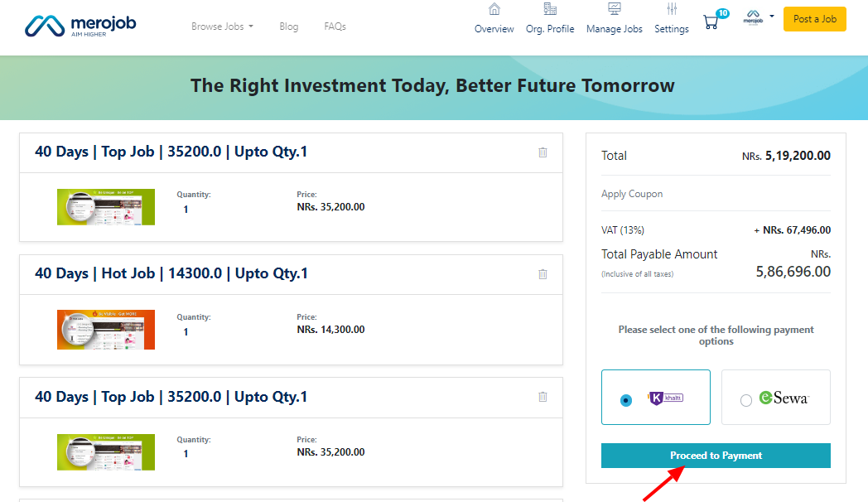
Task: Click the first Top Job thumbnail image
Action: (106, 207)
